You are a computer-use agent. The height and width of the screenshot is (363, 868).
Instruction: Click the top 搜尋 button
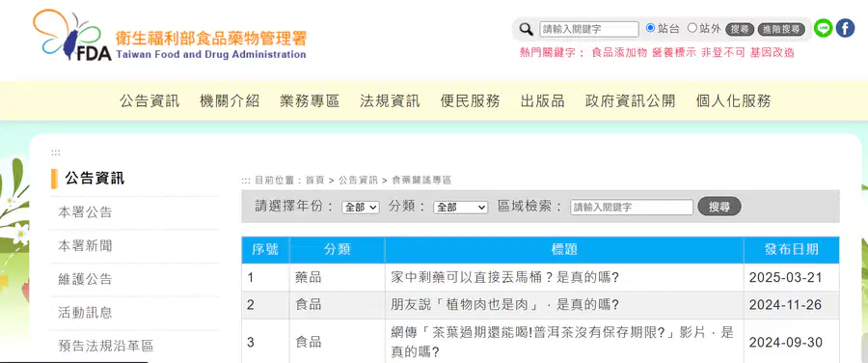coord(740,29)
